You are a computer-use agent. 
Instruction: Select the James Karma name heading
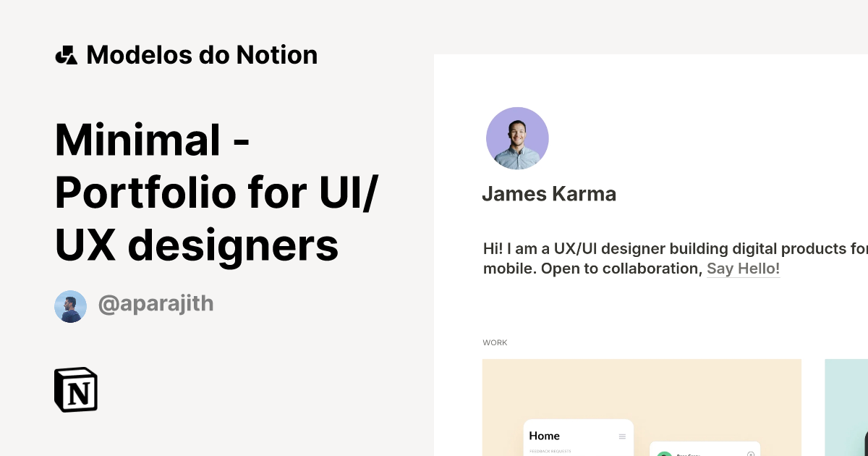pos(549,193)
